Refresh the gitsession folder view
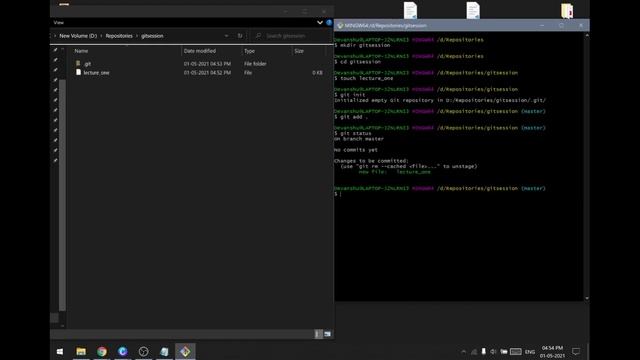This screenshot has width=640, height=360. pyautogui.click(x=240, y=36)
